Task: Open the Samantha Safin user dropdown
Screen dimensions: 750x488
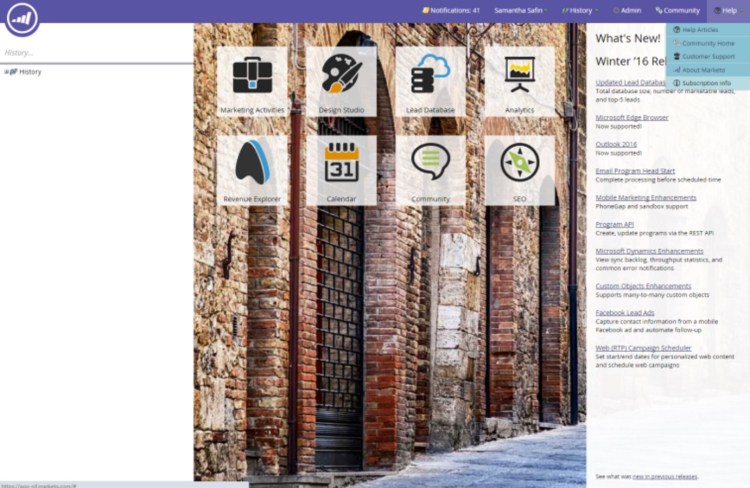Action: coord(520,10)
